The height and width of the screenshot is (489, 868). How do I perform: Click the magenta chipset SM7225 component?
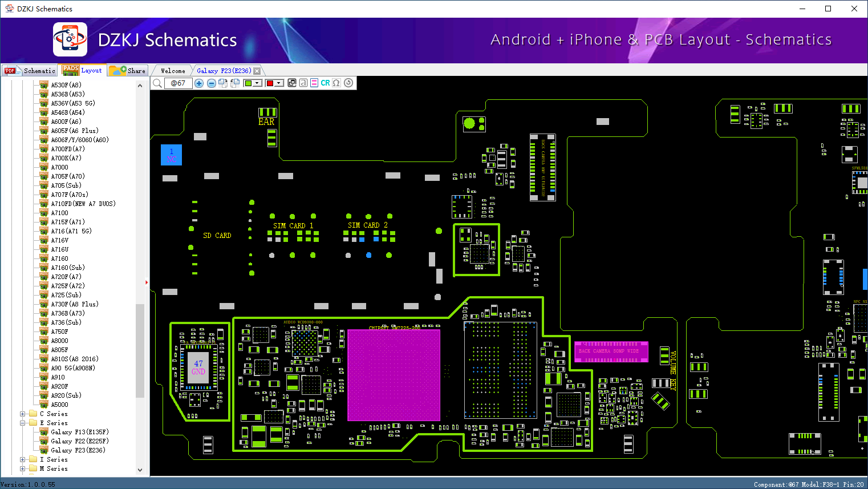tap(394, 375)
